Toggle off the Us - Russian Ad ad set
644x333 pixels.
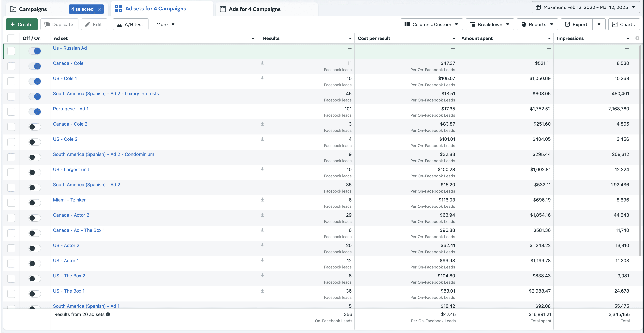tap(35, 51)
